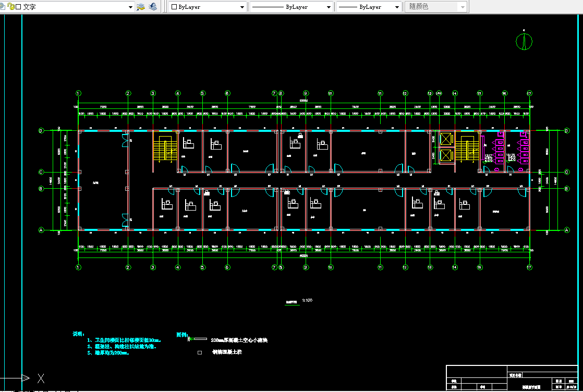Select the legend column square symbol
The width and height of the screenshot is (583, 392).
pos(200,352)
